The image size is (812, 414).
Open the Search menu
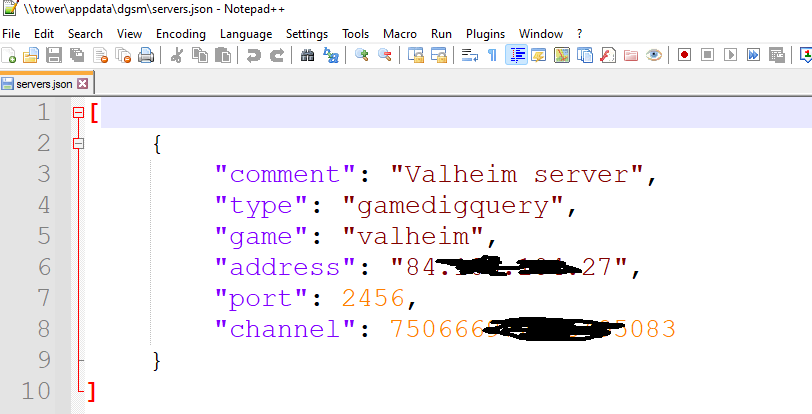85,34
